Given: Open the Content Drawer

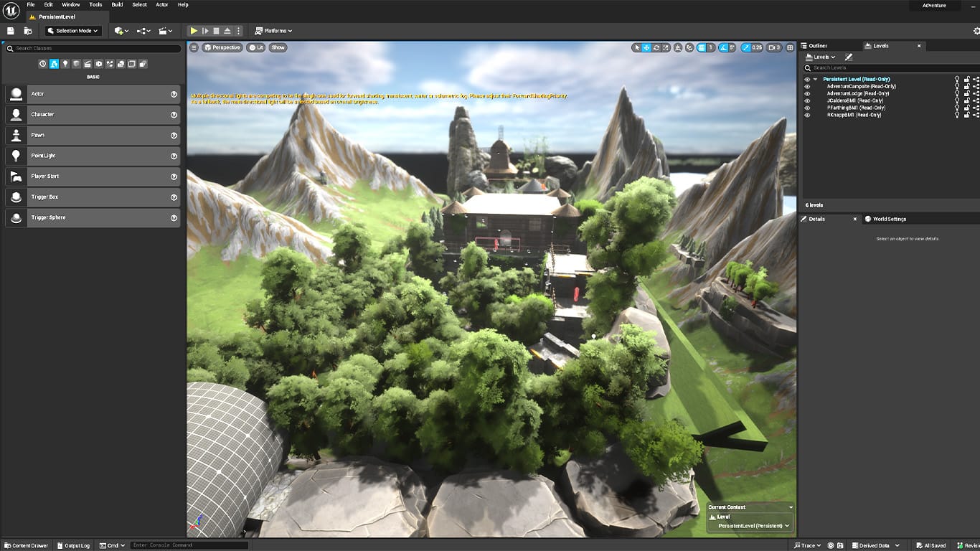Looking at the screenshot, I should click(26, 545).
